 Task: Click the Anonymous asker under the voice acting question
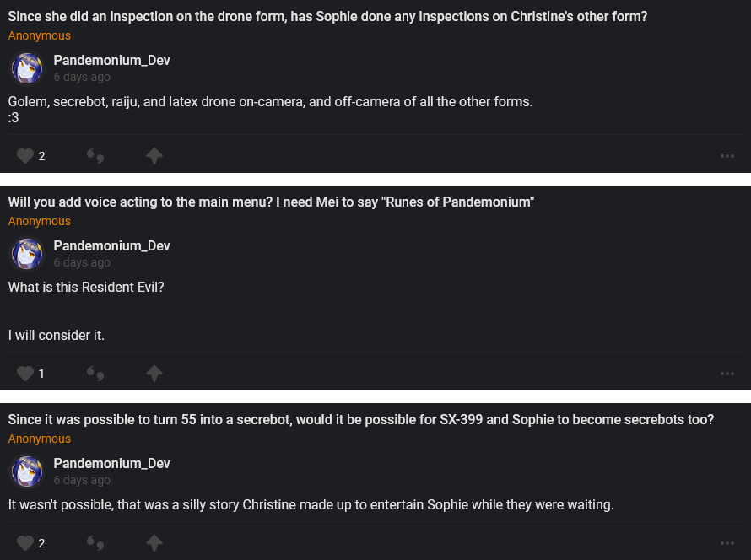coord(40,221)
